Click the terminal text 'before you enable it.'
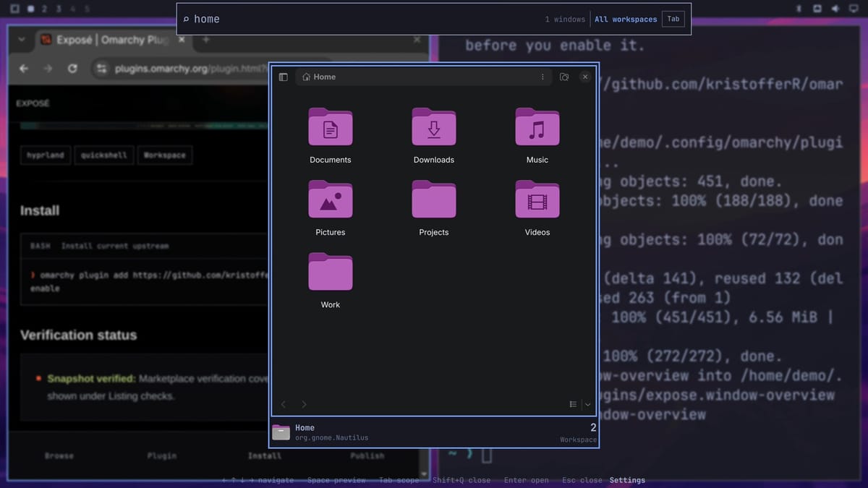 coord(555,45)
